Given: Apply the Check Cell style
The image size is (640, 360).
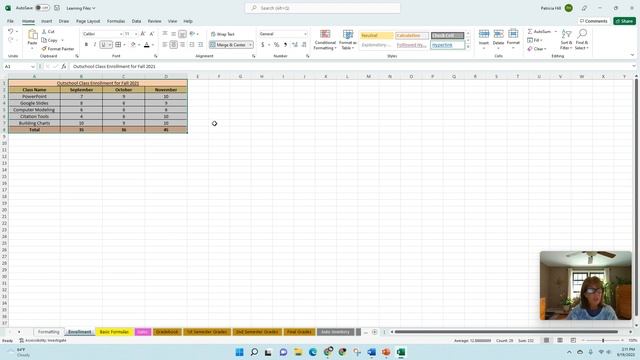Looking at the screenshot, I should click(447, 36).
